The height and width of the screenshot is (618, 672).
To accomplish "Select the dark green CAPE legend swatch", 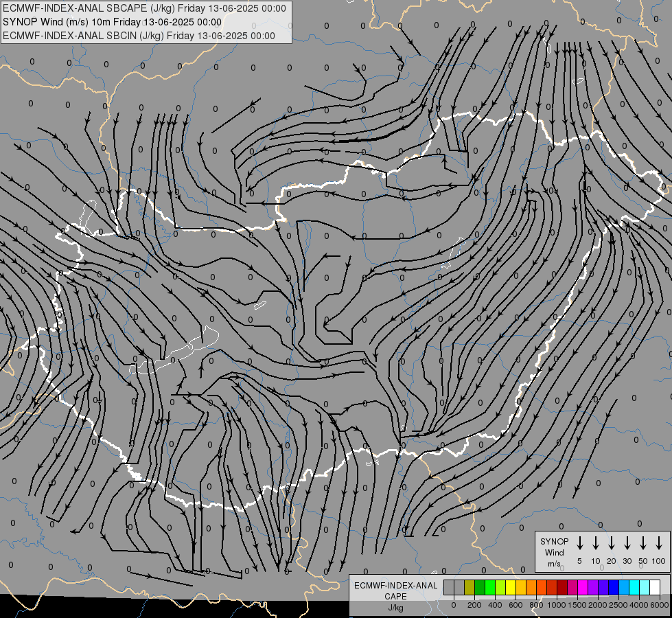I will pyautogui.click(x=480, y=588).
